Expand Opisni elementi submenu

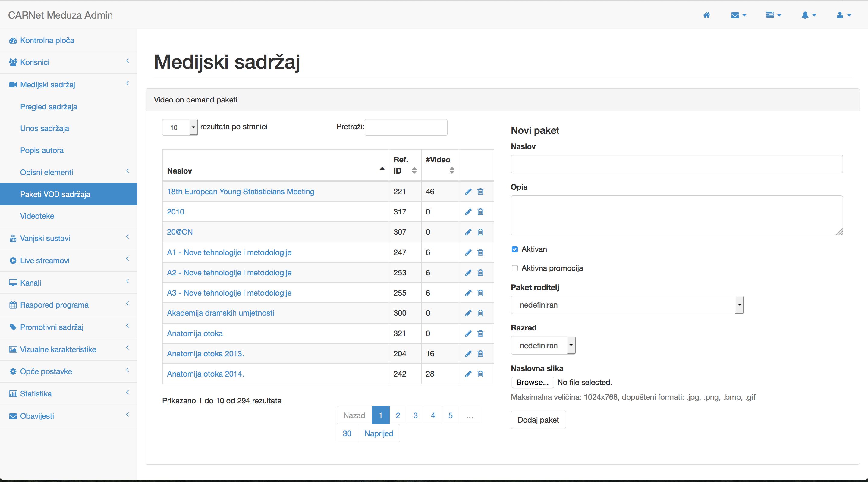68,172
